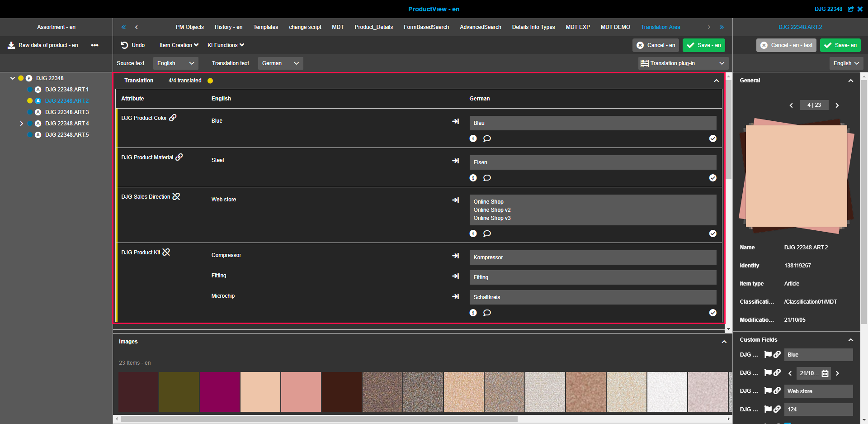Viewport: 868px width, 424px height.
Task: Open the Product_Details tab
Action: (373, 27)
